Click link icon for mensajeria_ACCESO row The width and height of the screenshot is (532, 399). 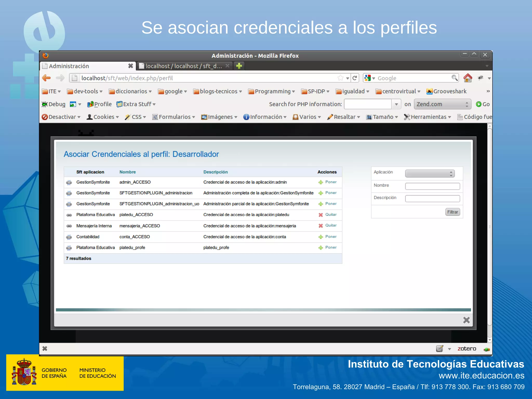[x=69, y=226]
